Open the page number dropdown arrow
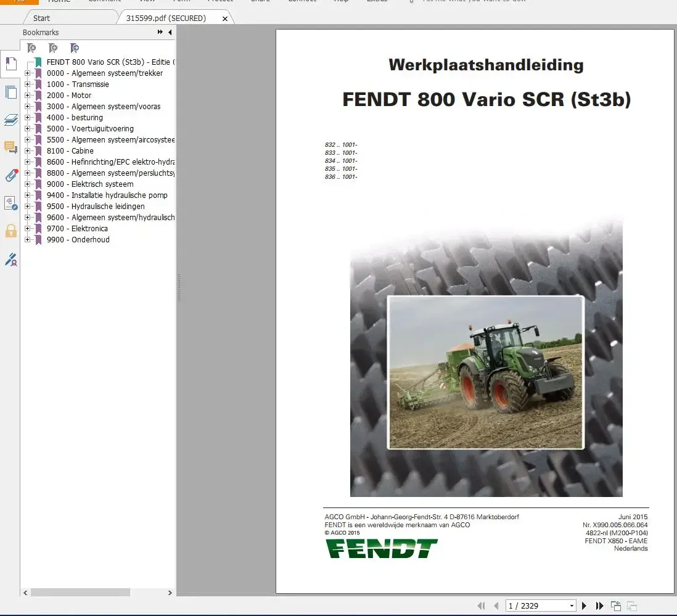This screenshot has width=677, height=616. point(572,606)
